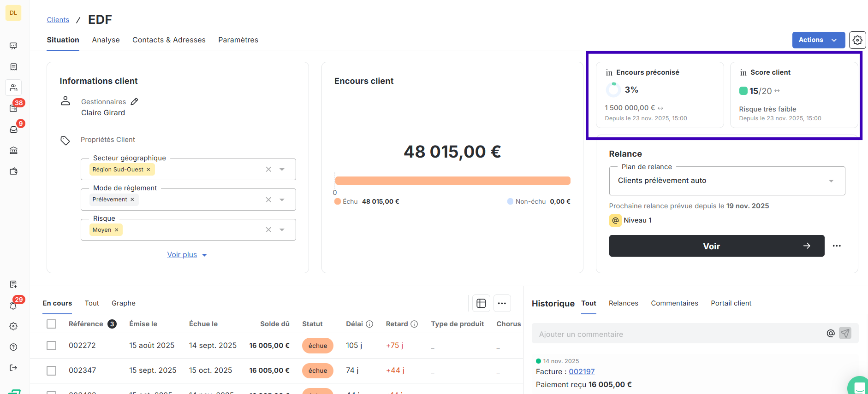The height and width of the screenshot is (394, 868).
Task: Open invoice table more options menu
Action: pyautogui.click(x=502, y=303)
